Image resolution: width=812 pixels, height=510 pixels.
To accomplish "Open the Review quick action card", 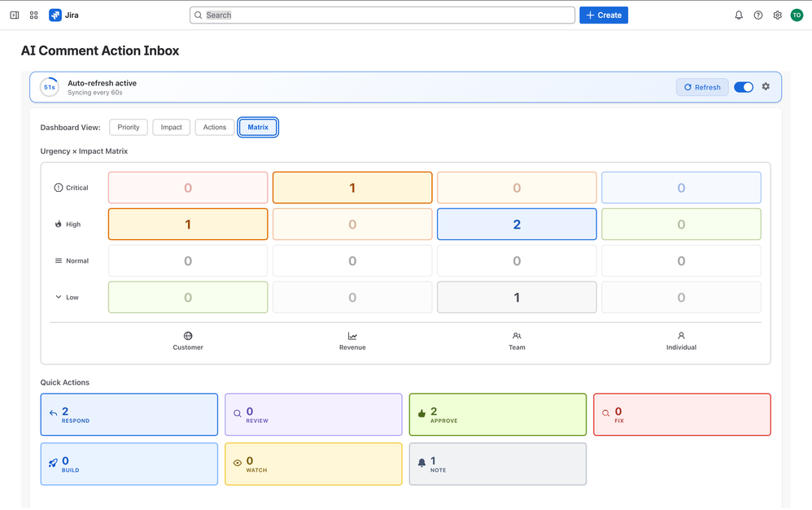I will pyautogui.click(x=313, y=414).
